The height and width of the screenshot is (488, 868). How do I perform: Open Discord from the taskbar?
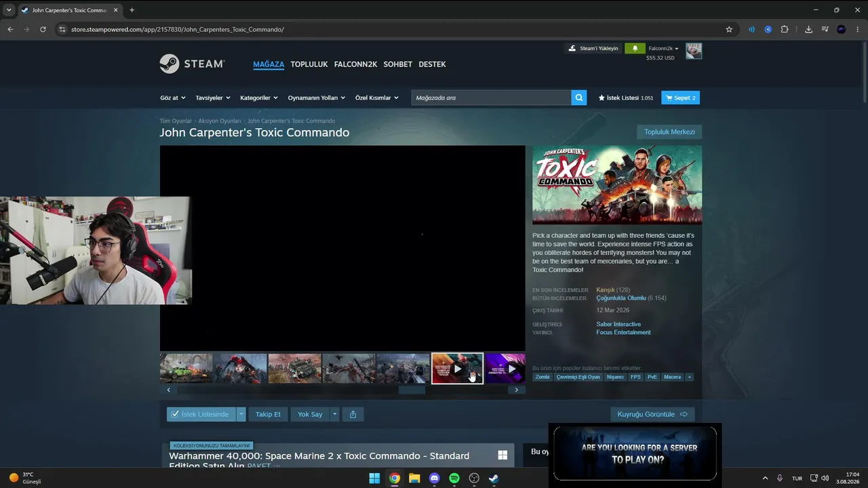pyautogui.click(x=435, y=479)
